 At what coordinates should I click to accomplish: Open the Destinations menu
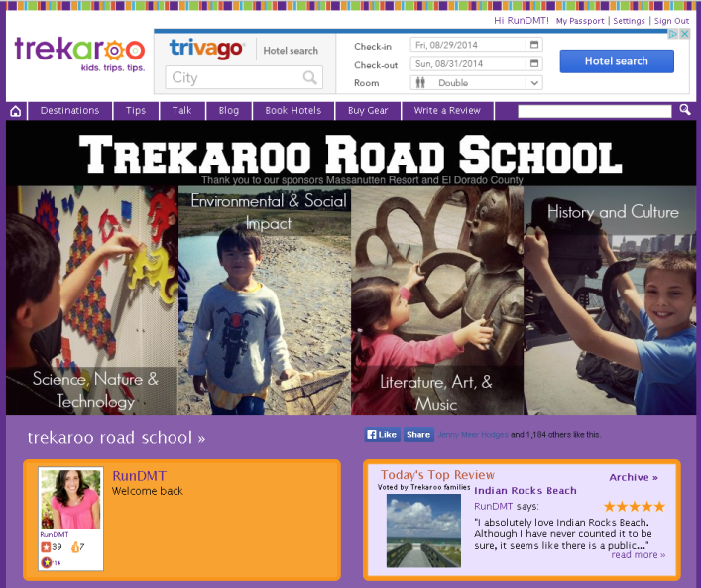69,111
